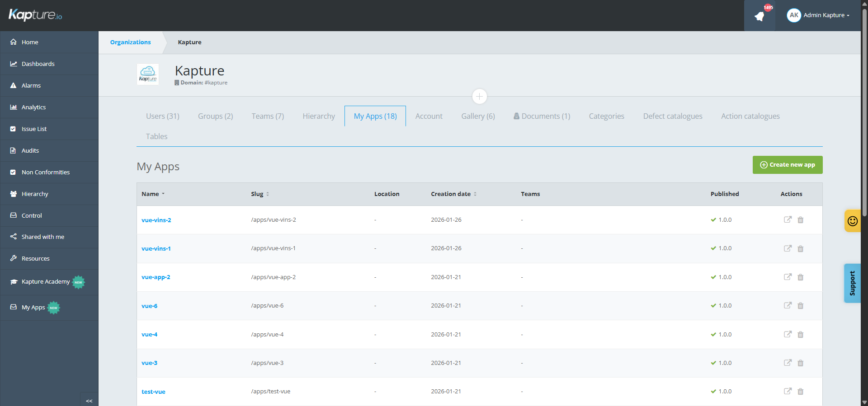The height and width of the screenshot is (406, 868).
Task: Delete vue-vins-2 with trash icon
Action: tap(801, 220)
